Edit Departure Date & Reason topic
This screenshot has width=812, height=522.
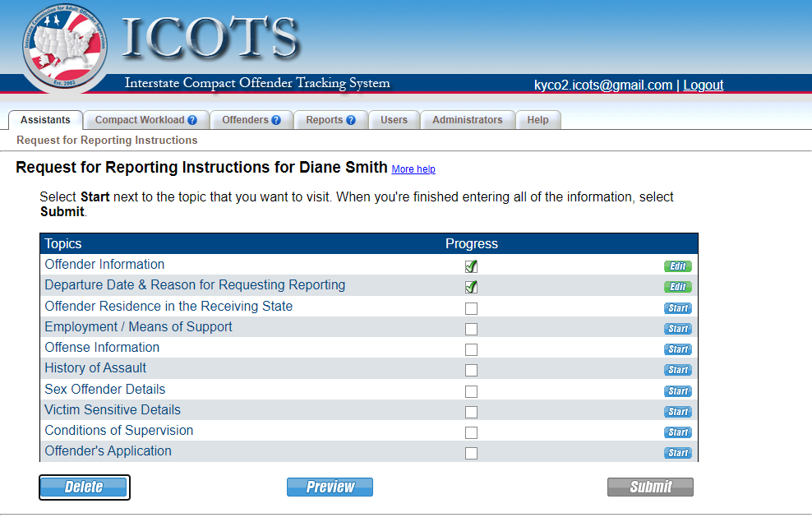[678, 287]
